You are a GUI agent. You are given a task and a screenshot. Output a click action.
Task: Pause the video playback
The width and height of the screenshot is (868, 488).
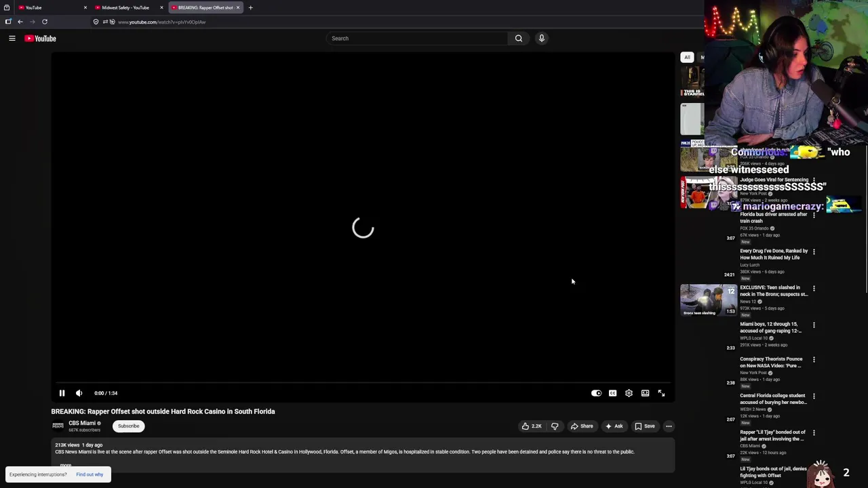(62, 393)
